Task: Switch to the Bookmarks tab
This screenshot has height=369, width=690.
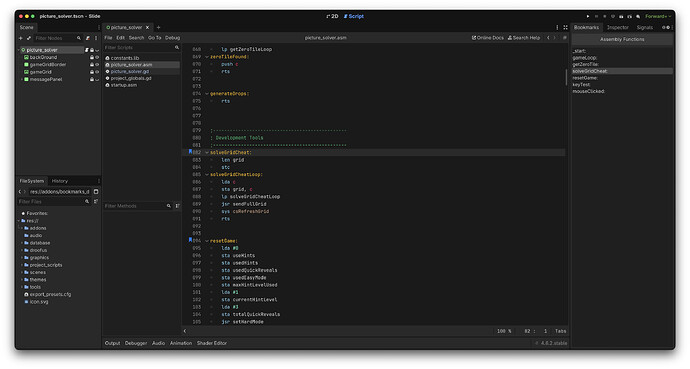Action: click(x=586, y=27)
